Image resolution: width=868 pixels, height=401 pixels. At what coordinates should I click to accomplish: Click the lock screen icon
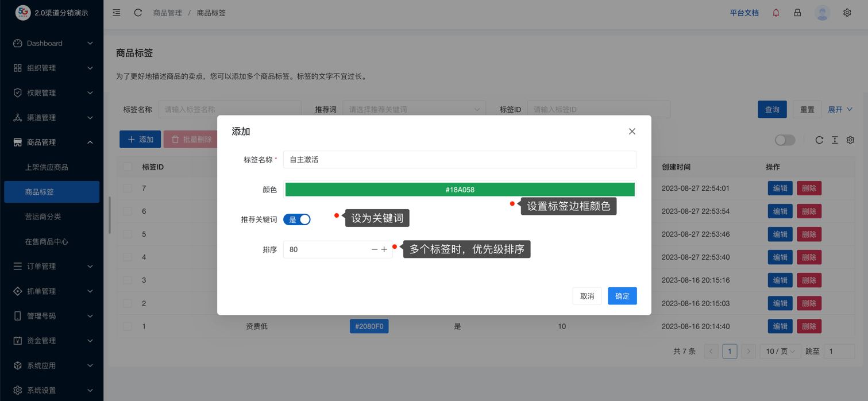pyautogui.click(x=797, y=13)
